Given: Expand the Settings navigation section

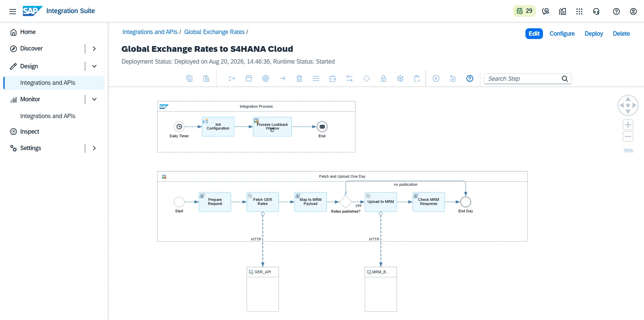Looking at the screenshot, I should [x=94, y=148].
